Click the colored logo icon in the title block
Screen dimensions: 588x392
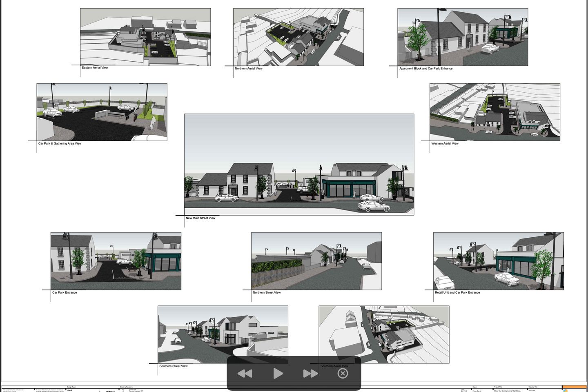565,390
